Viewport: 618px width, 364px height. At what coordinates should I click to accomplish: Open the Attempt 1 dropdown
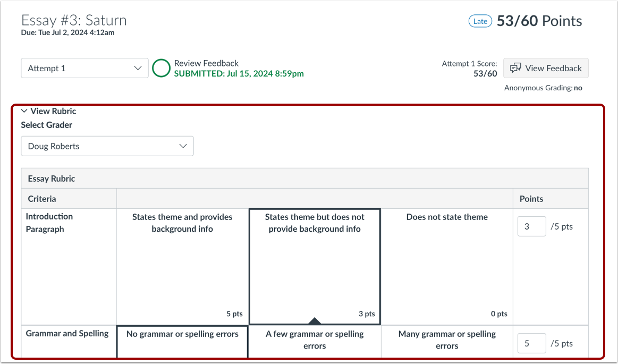click(x=84, y=68)
